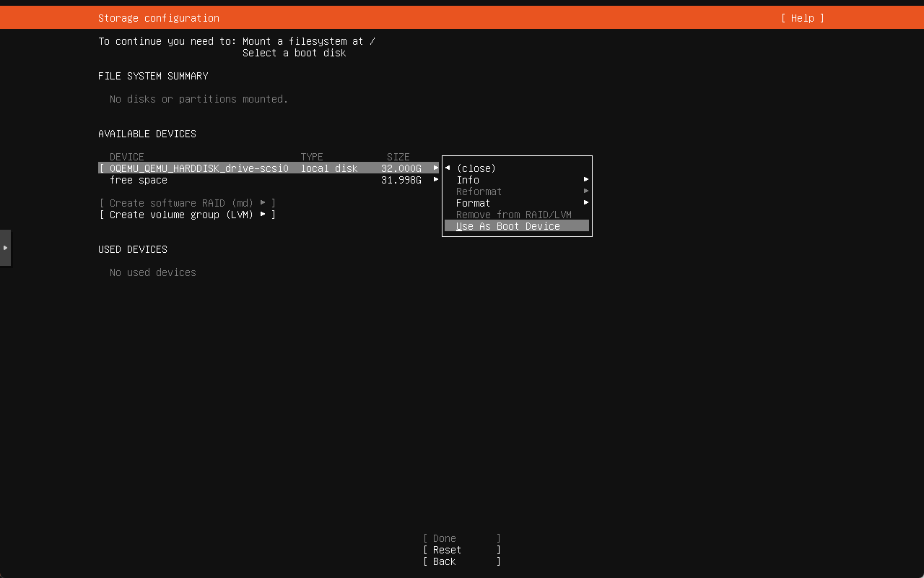Click the submenu arrow beside Info
Screen dimensions: 924x578
coord(586,180)
